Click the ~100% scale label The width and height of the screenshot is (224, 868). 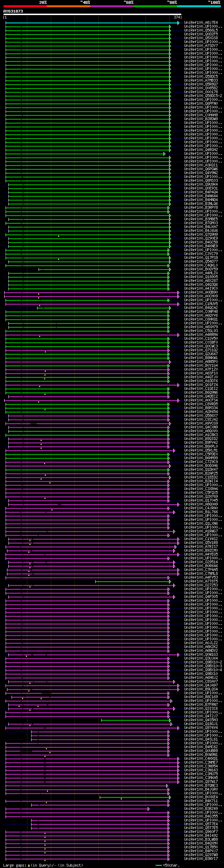(x=214, y=2)
